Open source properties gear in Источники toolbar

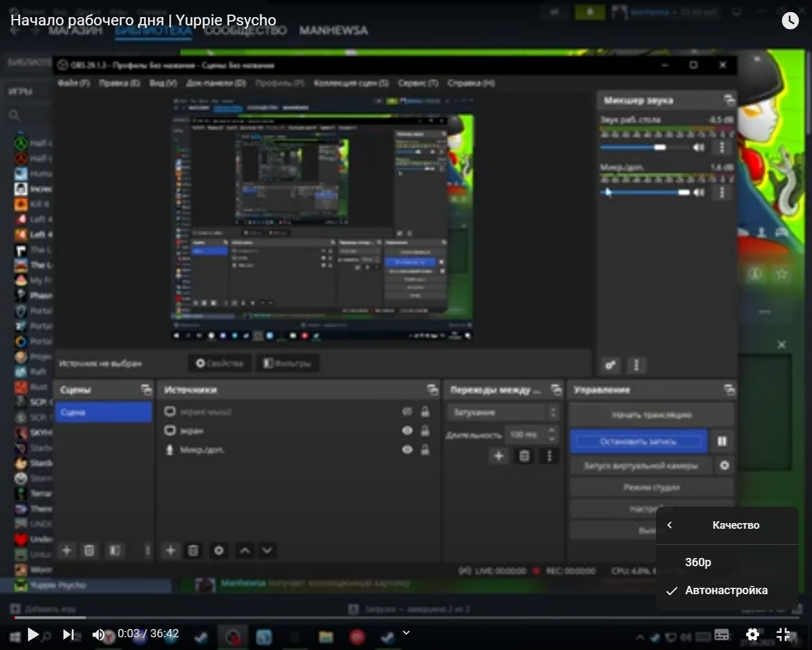(x=219, y=550)
